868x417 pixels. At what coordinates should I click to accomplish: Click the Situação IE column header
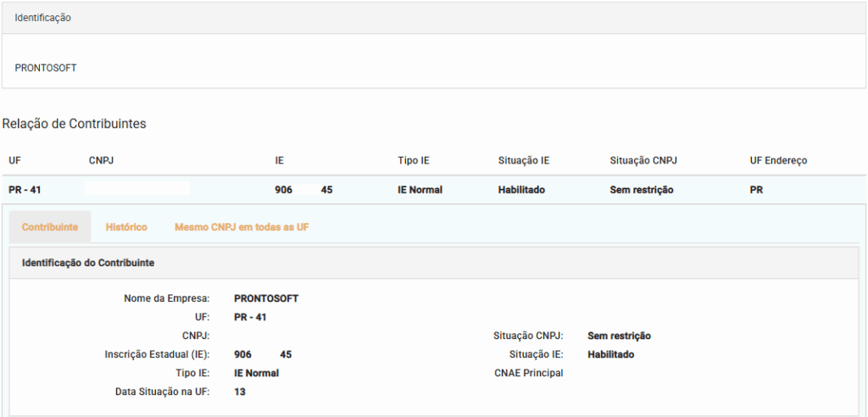click(x=524, y=161)
